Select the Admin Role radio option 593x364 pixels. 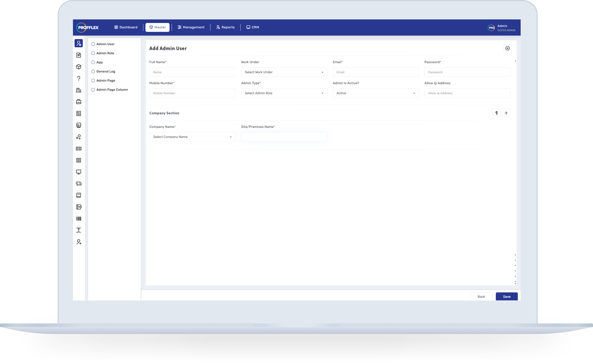point(93,53)
